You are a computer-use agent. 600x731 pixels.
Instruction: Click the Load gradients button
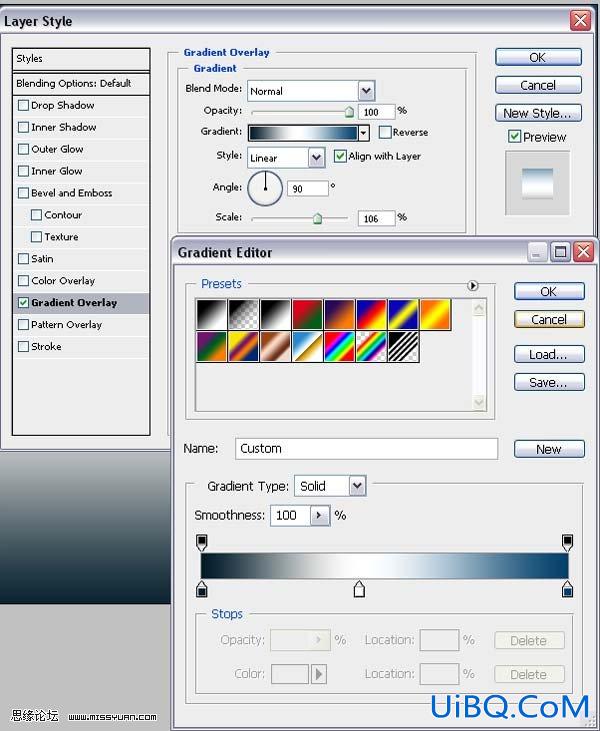[549, 354]
